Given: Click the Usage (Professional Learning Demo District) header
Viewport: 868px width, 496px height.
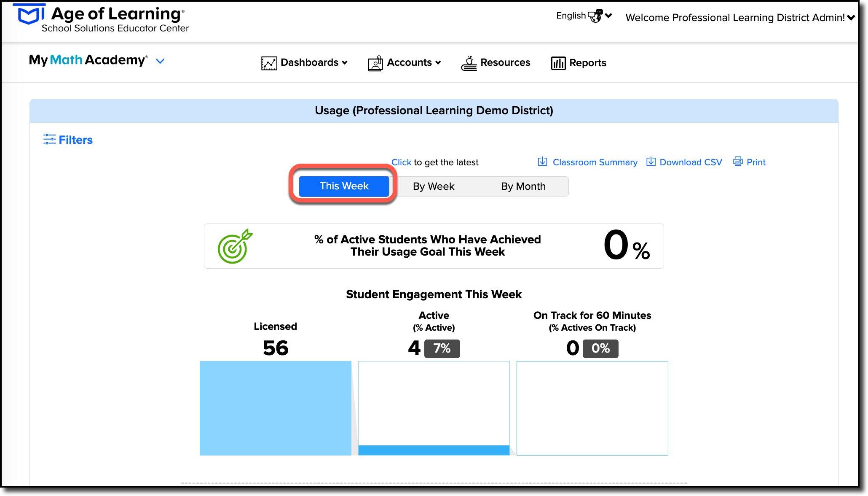Looking at the screenshot, I should [x=434, y=111].
